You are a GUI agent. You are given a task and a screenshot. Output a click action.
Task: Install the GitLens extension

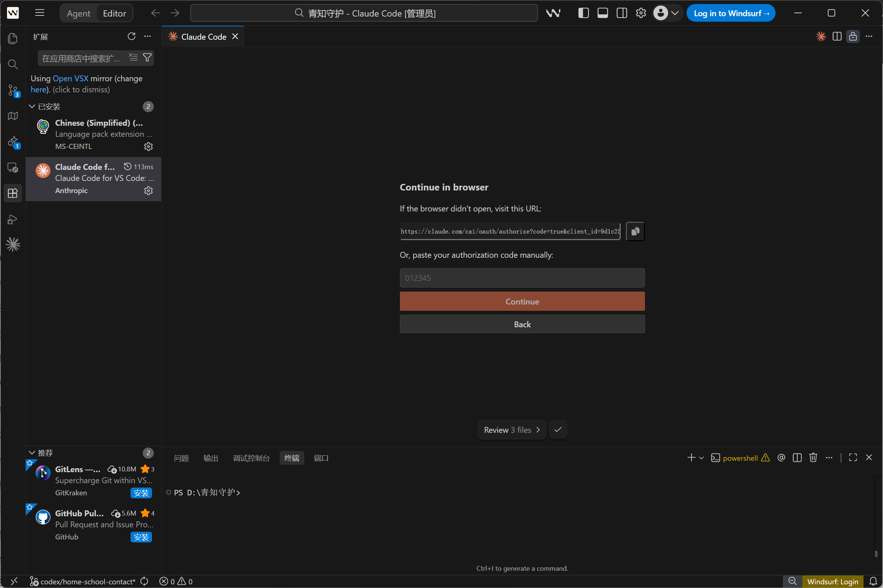click(141, 493)
